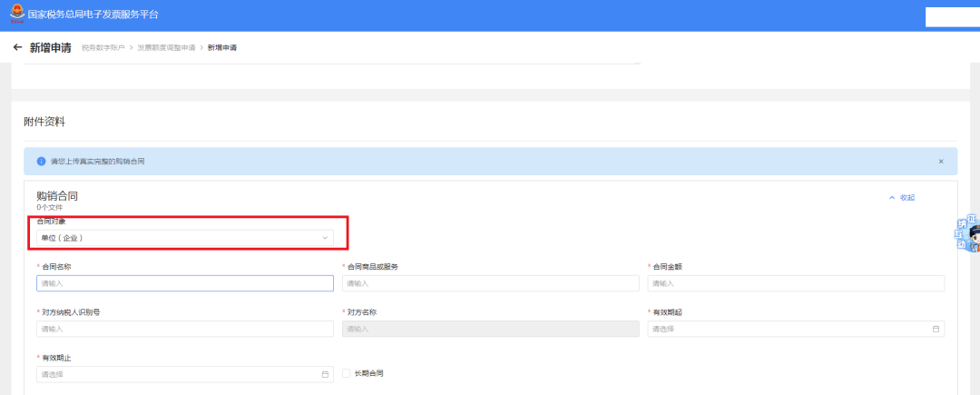The image size is (980, 395).
Task: Click the 合同金额 input field
Action: point(797,283)
